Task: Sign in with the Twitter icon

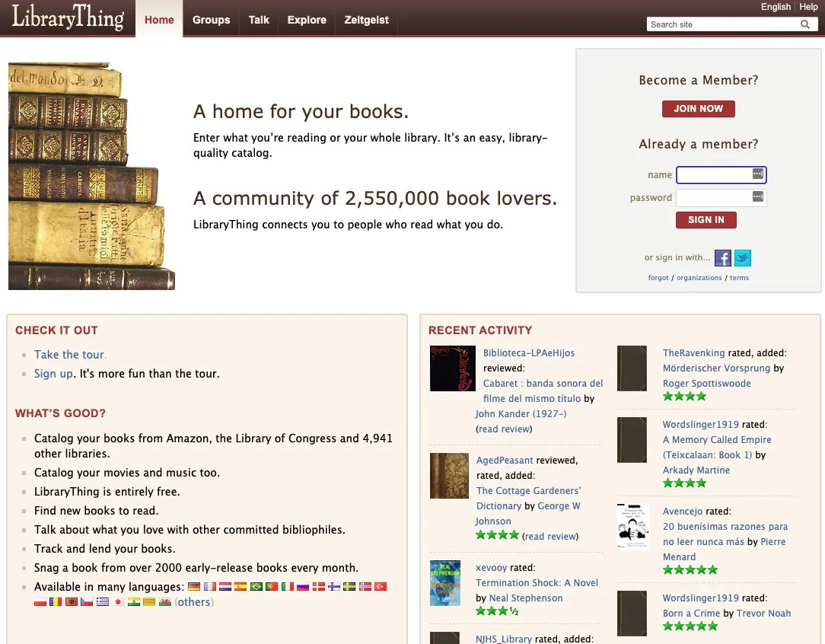Action: 742,257
